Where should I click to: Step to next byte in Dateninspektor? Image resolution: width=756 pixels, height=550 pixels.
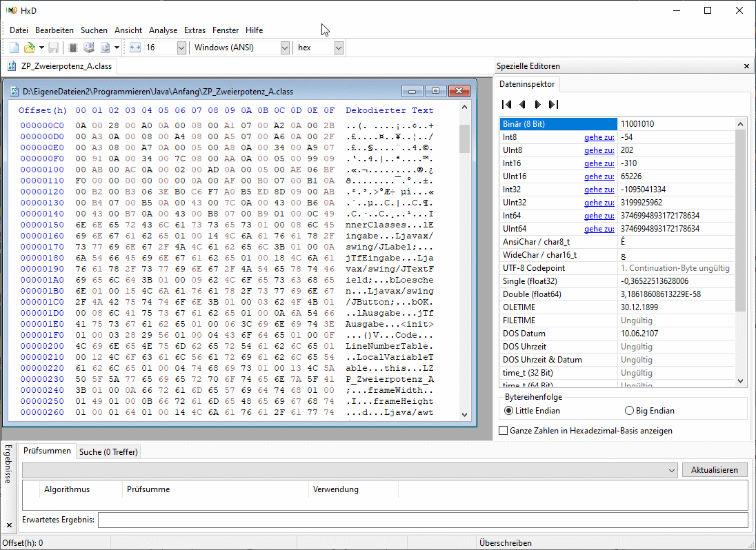(537, 104)
